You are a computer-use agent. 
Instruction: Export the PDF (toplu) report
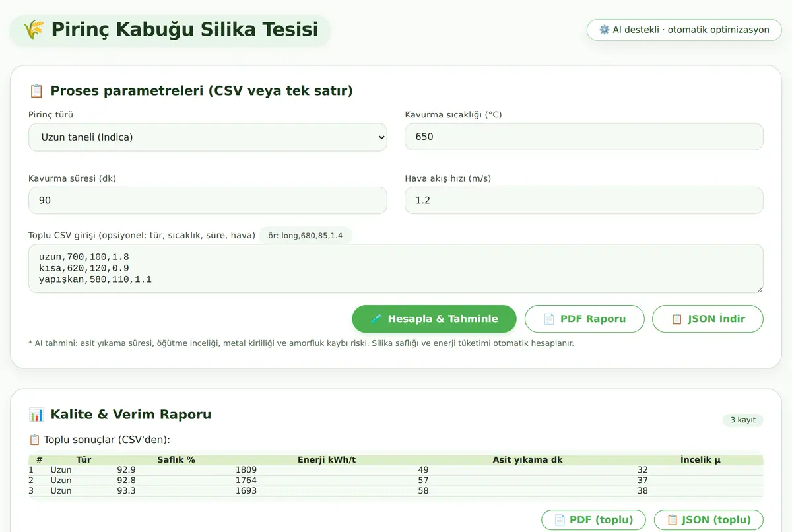pyautogui.click(x=593, y=520)
